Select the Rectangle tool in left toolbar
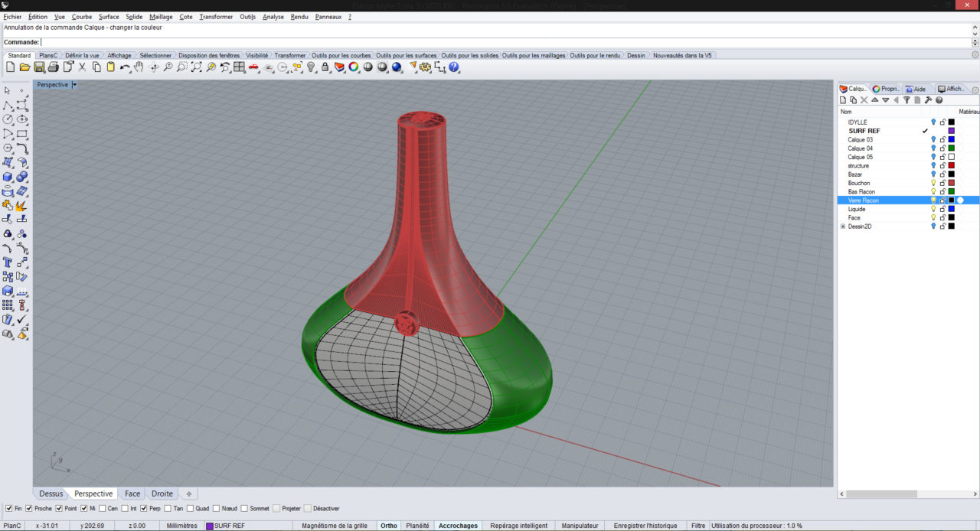Screen dimensions: 980x531 click(x=22, y=134)
